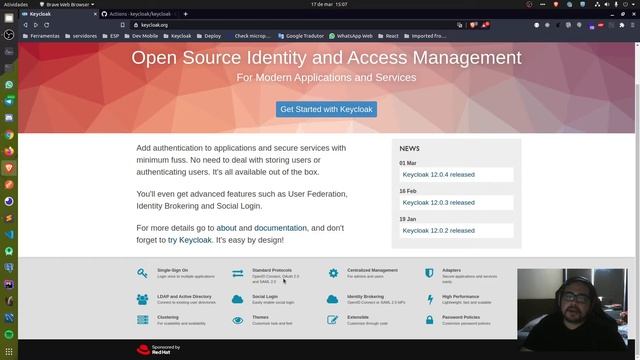Click the Single-Sign On key icon
This screenshot has height=360, width=640.
tap(142, 273)
